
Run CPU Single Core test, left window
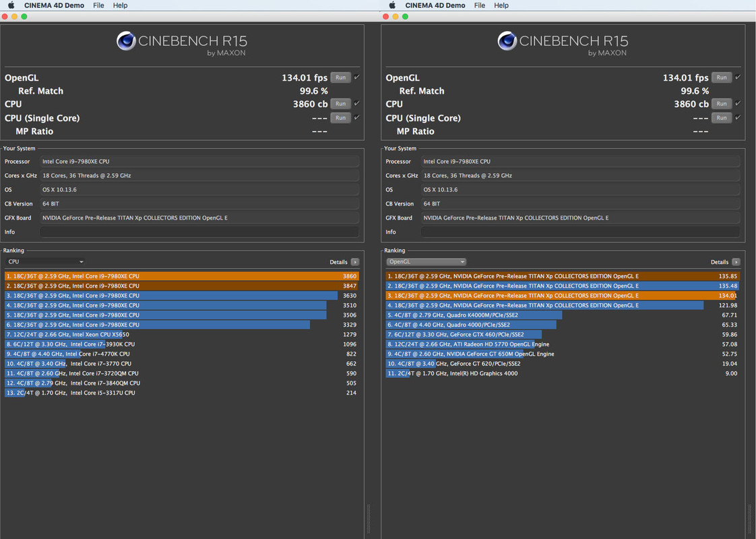[x=340, y=118]
